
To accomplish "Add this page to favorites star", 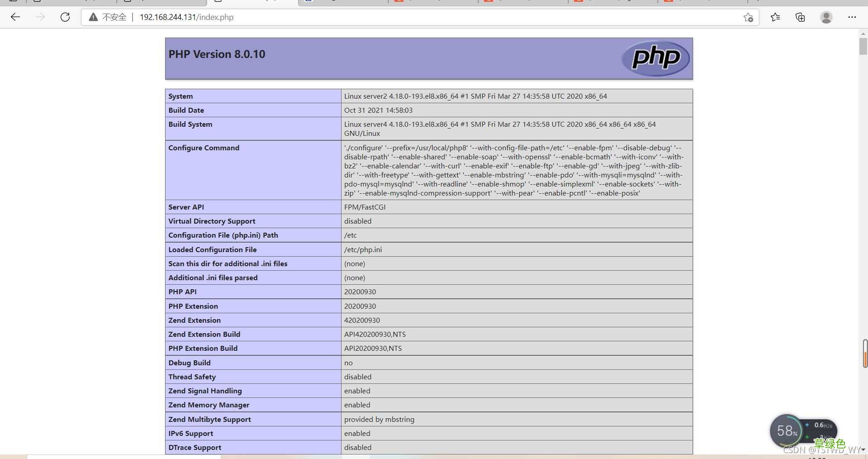I will click(748, 17).
